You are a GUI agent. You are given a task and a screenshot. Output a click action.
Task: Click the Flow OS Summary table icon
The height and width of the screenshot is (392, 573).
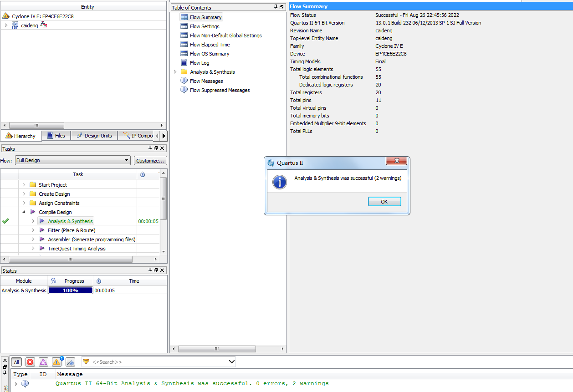[184, 54]
